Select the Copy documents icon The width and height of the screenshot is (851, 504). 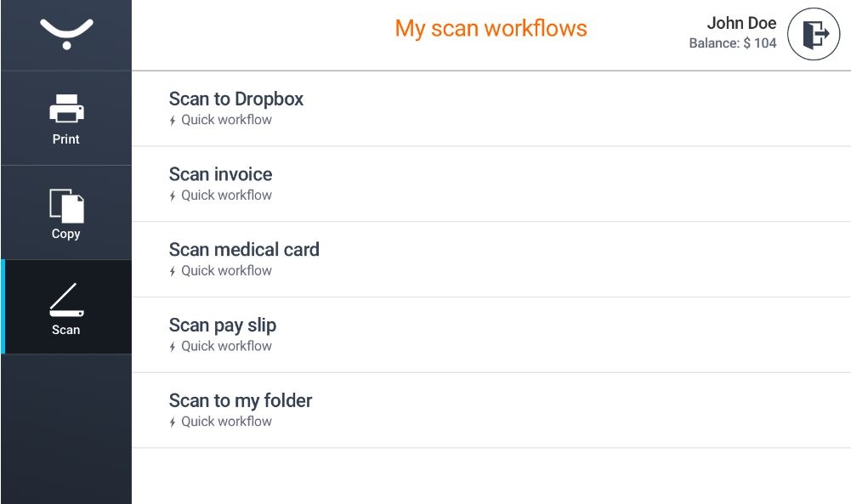[66, 206]
